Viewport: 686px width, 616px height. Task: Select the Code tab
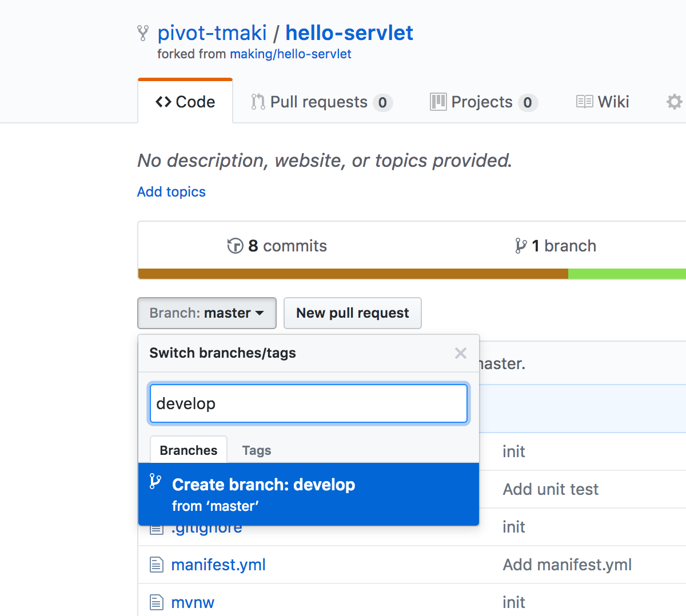pos(185,102)
